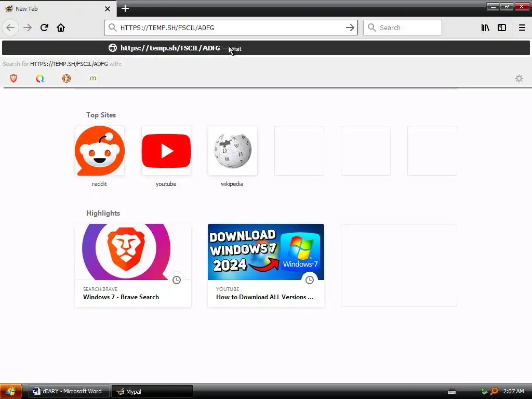This screenshot has width=532, height=399.
Task: Switch to dIARY - Microsoft Word taskbar item
Action: tap(69, 391)
